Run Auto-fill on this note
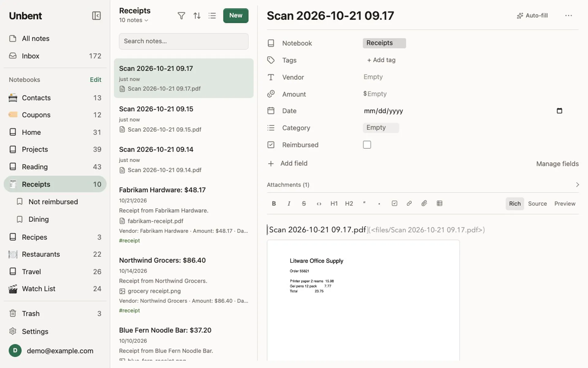Viewport: 588px width, 368px height. [x=532, y=16]
